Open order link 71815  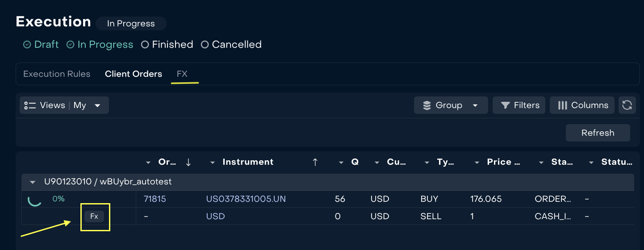click(x=155, y=199)
